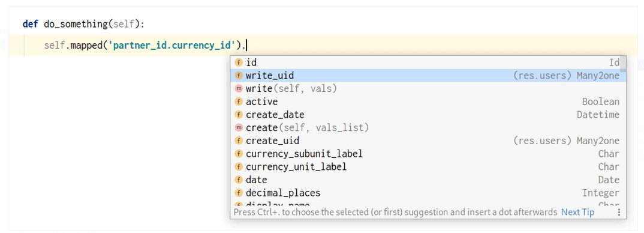Image resolution: width=644 pixels, height=233 pixels.
Task: Click the field icon beside create_uid
Action: pos(238,141)
